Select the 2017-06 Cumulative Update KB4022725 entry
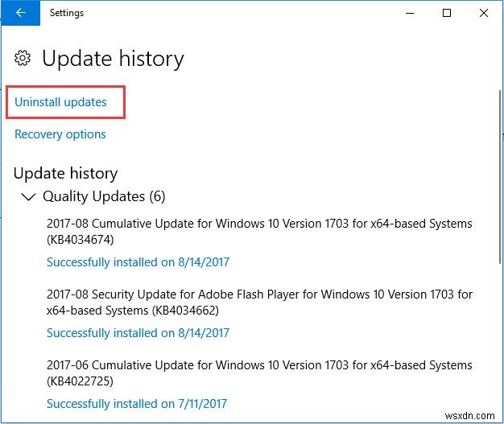This screenshot has height=424, width=504. point(259,373)
